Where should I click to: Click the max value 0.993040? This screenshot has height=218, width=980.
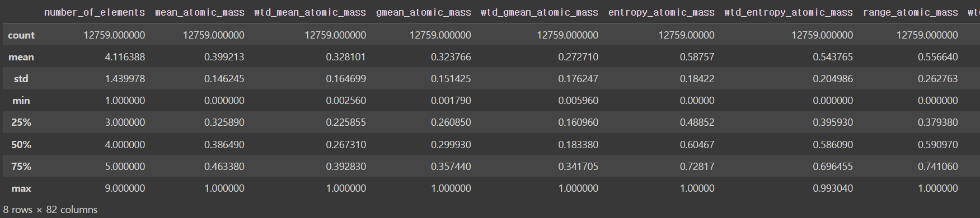pos(833,188)
